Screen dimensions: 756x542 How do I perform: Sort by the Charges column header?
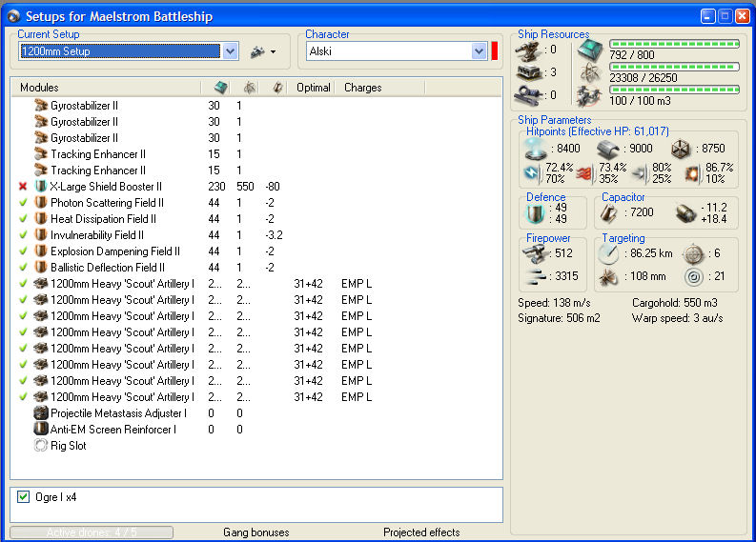[x=380, y=88]
